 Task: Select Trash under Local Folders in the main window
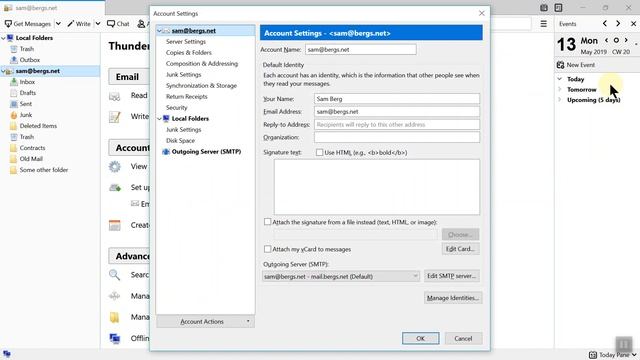[27, 49]
